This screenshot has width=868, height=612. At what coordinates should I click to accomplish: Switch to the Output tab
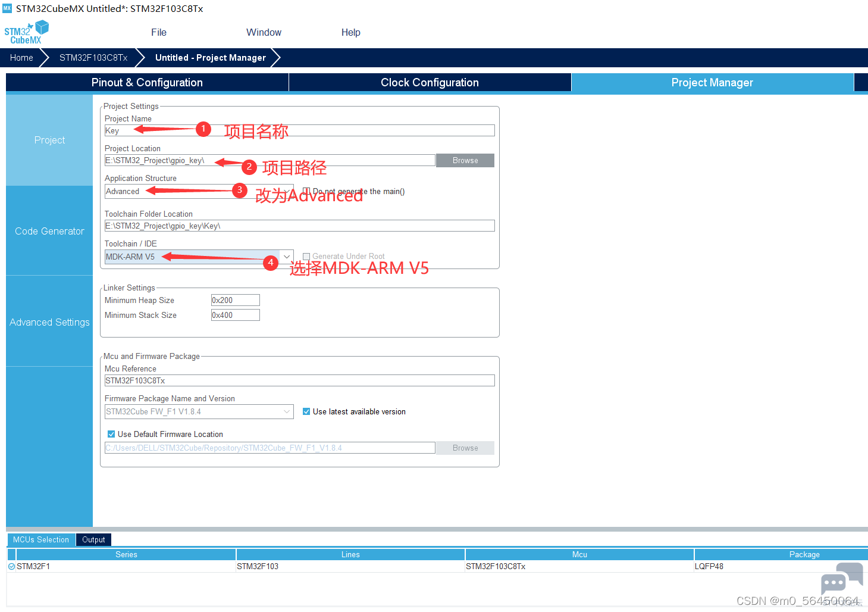coord(93,540)
